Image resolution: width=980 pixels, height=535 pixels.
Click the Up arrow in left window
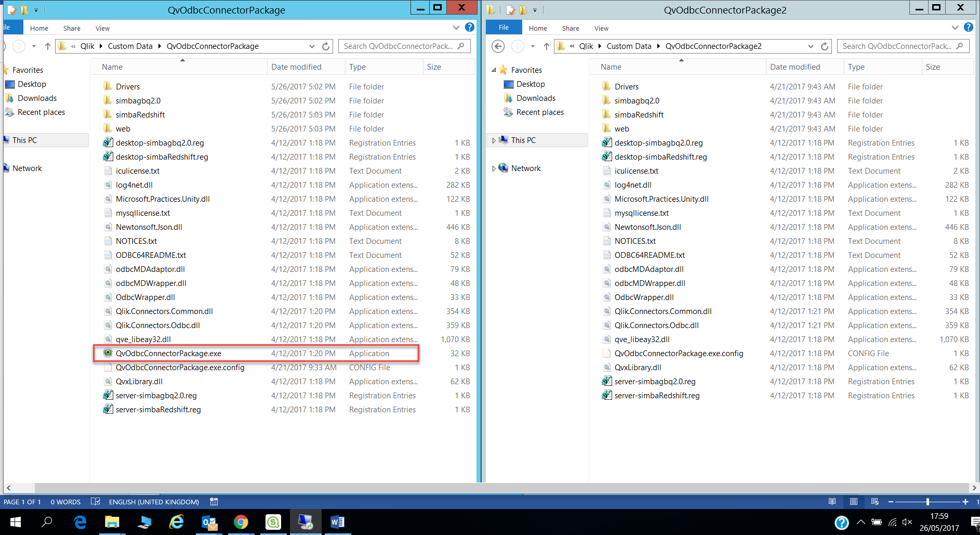pos(47,46)
